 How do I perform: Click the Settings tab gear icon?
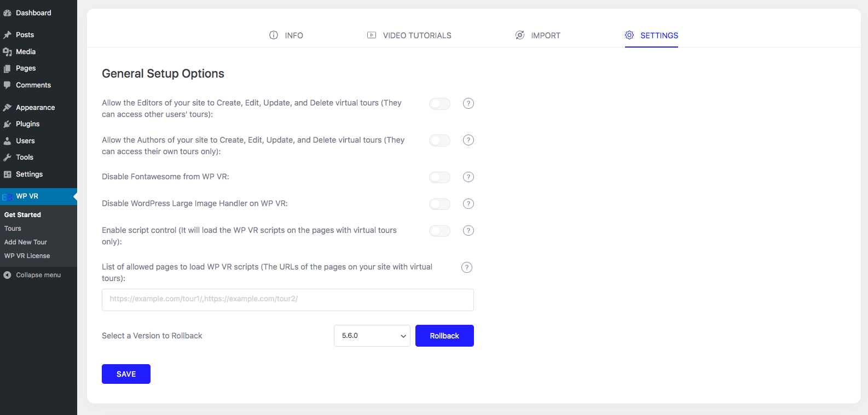coord(629,35)
